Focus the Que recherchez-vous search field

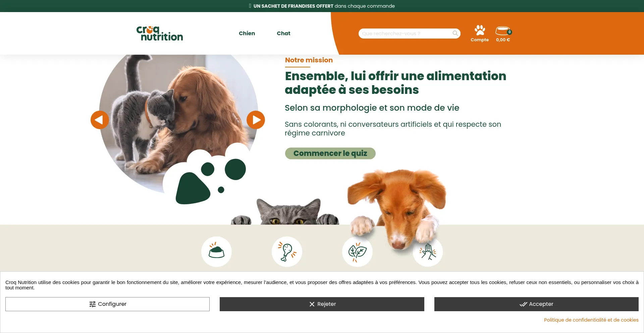coord(406,34)
